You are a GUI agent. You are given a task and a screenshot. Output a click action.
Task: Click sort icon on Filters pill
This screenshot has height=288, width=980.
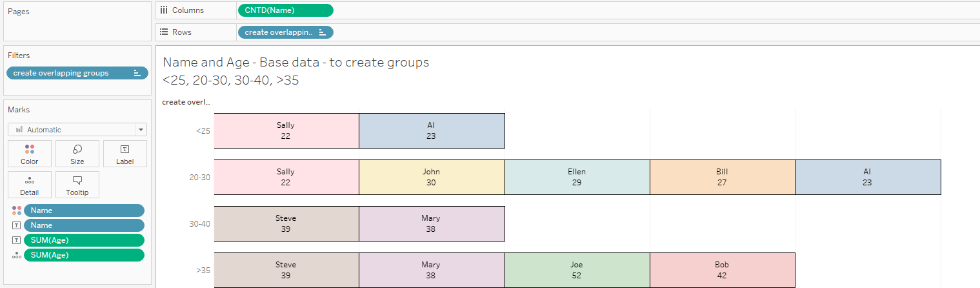[137, 73]
